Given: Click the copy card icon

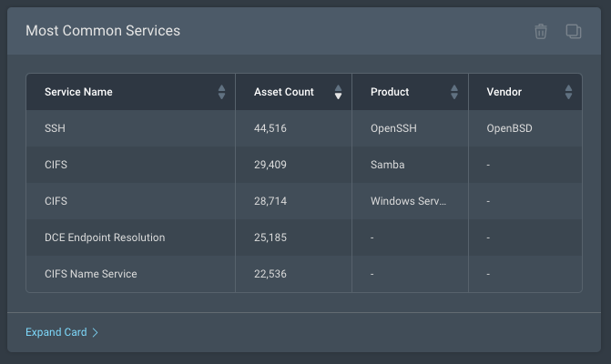Looking at the screenshot, I should (x=573, y=32).
